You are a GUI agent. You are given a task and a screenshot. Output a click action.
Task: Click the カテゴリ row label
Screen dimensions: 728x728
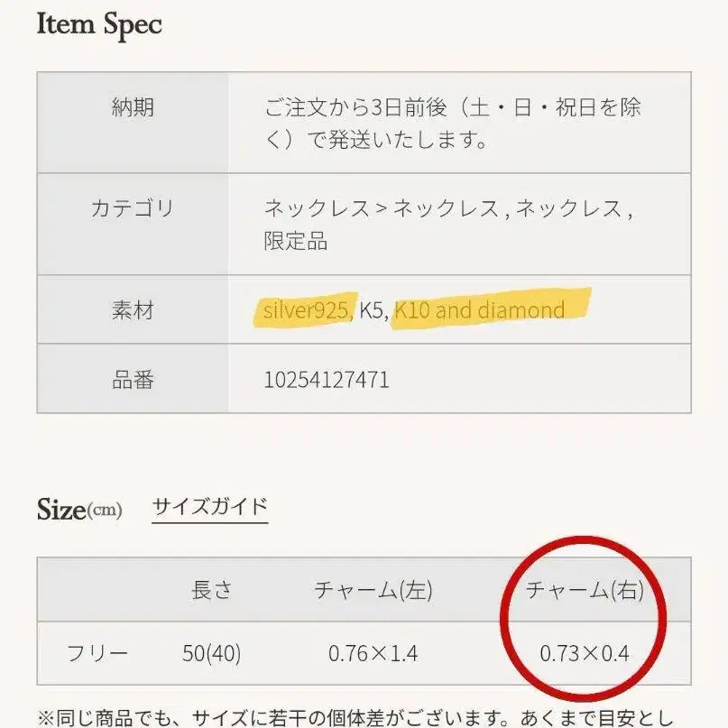(133, 208)
